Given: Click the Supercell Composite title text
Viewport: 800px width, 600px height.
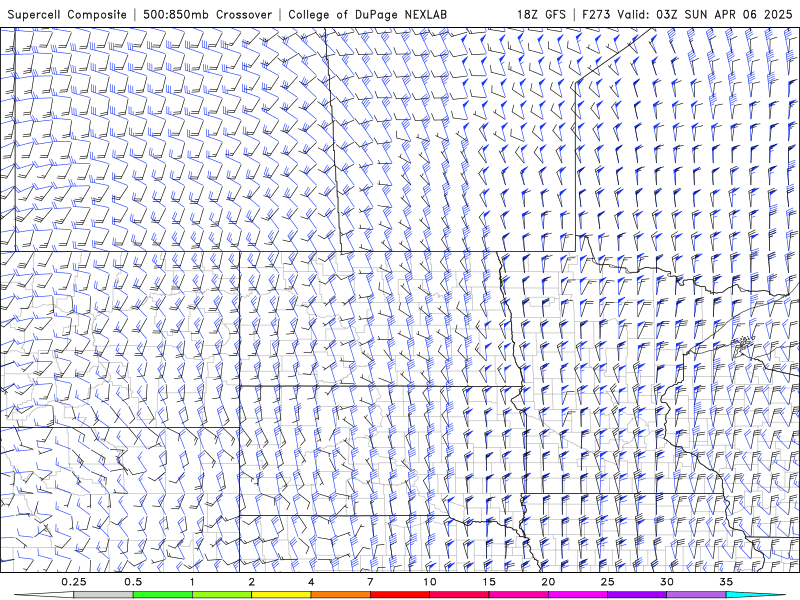Looking at the screenshot, I should pyautogui.click(x=67, y=14).
